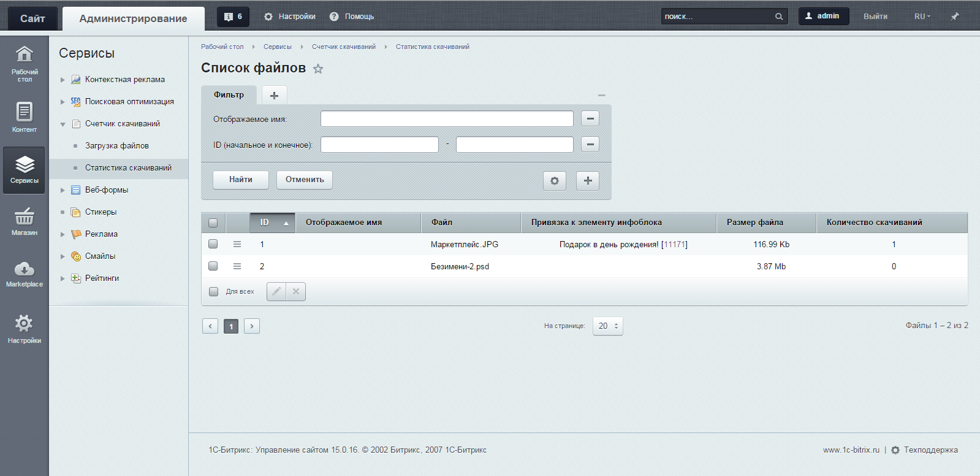Select Загрузка файлов in the sidebar menu
Screen dimensions: 980x476
[x=116, y=145]
